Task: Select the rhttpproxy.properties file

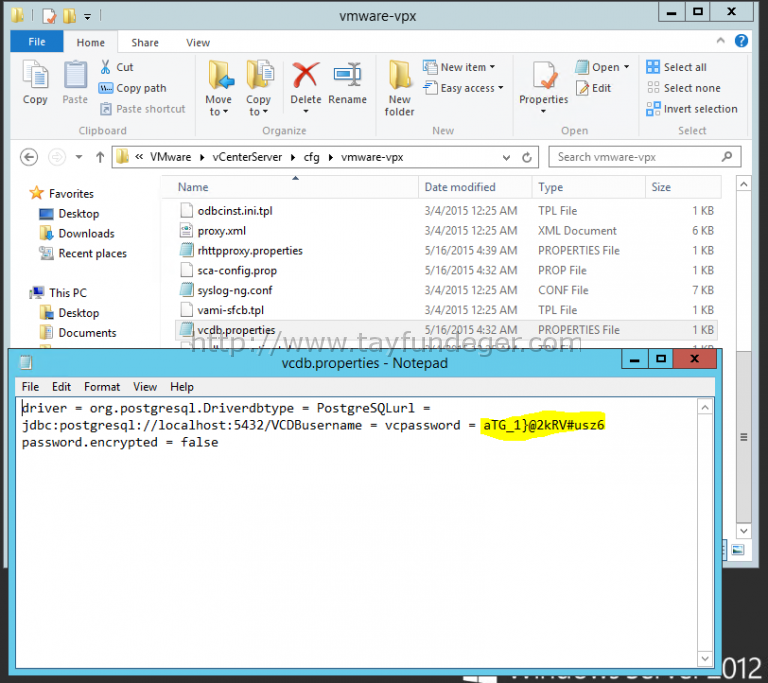Action: click(x=249, y=250)
